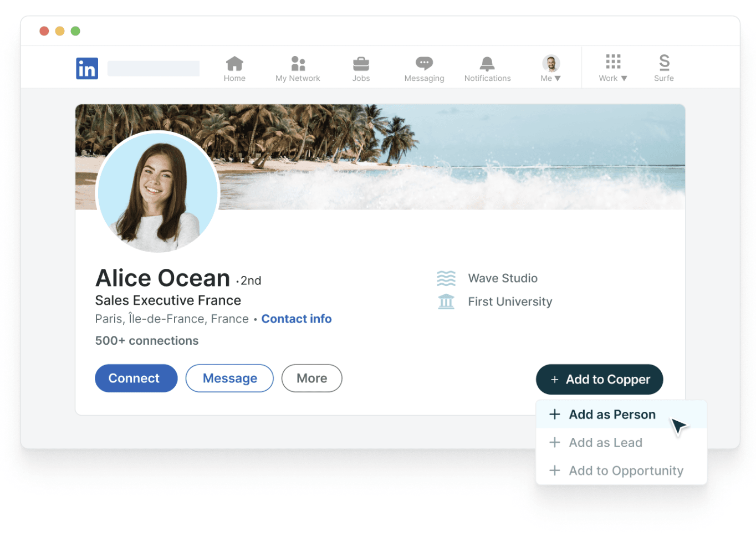Open the Messaging chat bubble icon
756x542 pixels.
pos(424,64)
